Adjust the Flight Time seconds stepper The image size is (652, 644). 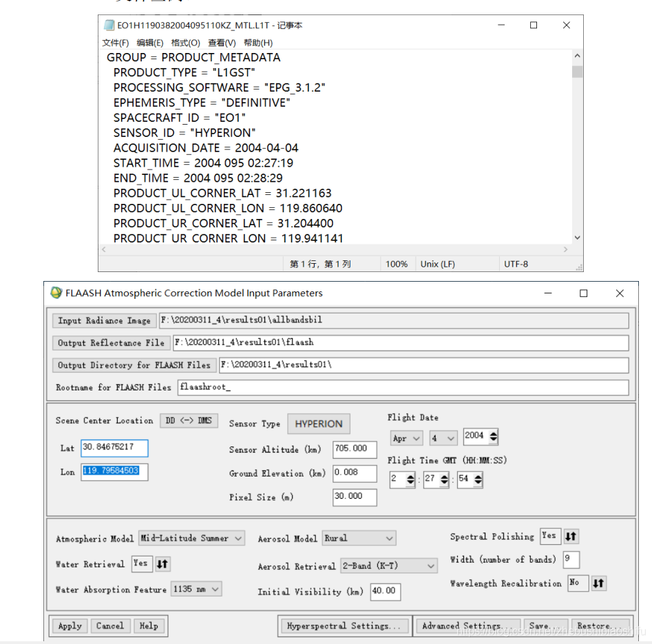click(x=479, y=479)
